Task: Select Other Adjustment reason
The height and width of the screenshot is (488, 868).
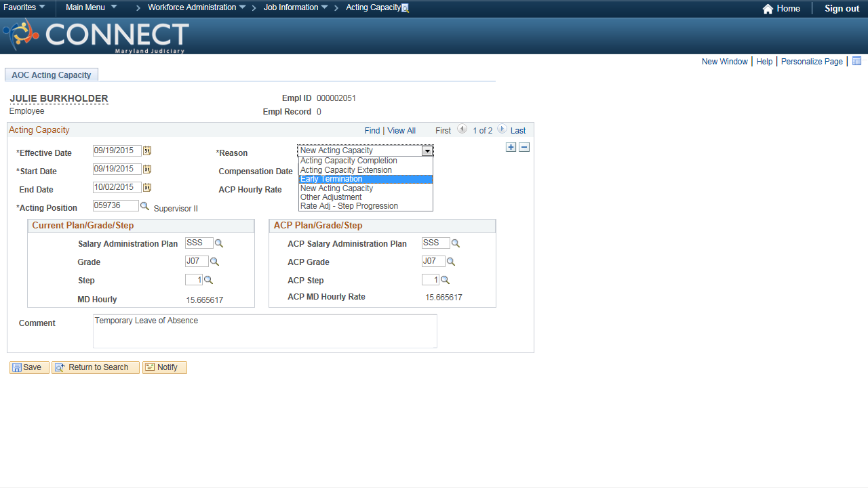Action: pyautogui.click(x=366, y=197)
